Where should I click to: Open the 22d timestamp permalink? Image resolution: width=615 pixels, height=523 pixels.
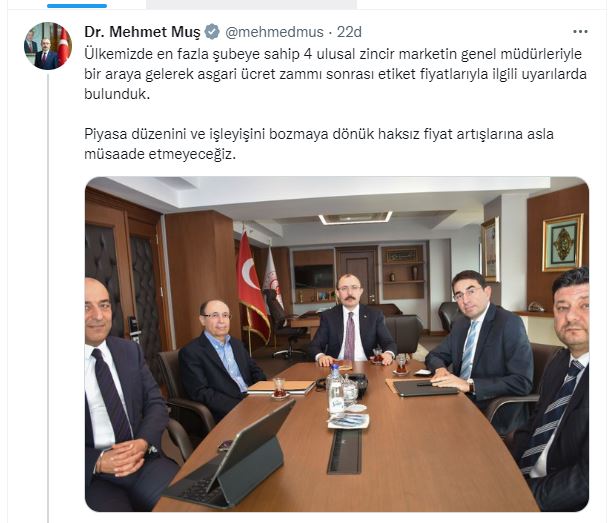pyautogui.click(x=349, y=32)
